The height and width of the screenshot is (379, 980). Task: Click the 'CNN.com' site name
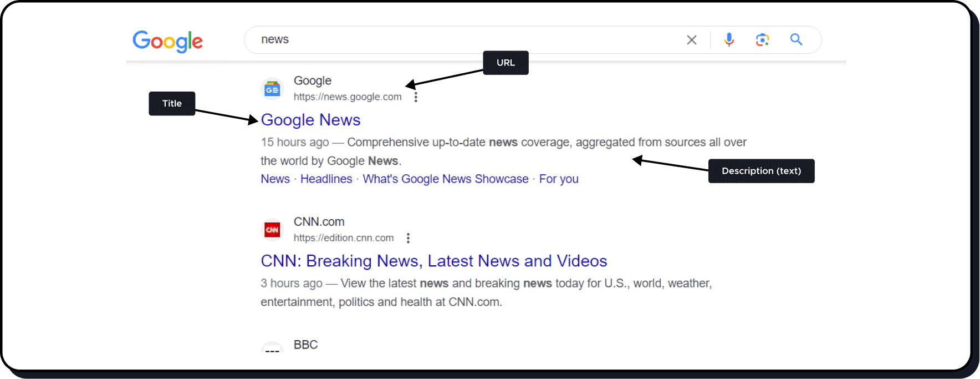tap(319, 222)
